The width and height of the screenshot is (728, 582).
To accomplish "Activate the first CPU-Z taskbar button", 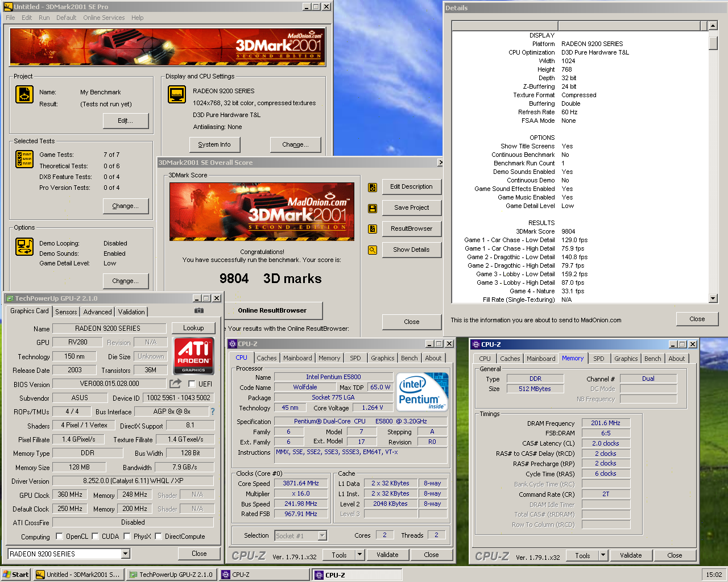I will click(265, 575).
